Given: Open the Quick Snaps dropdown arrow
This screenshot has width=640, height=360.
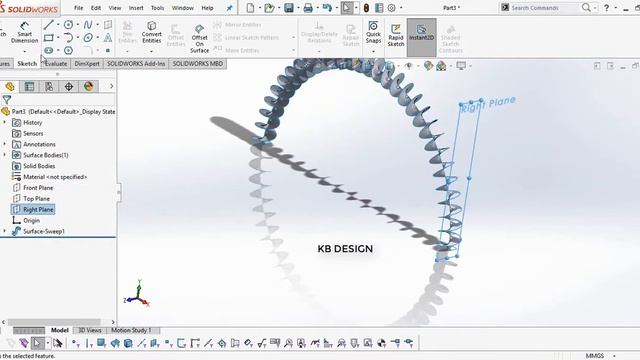Looking at the screenshot, I should [x=373, y=51].
